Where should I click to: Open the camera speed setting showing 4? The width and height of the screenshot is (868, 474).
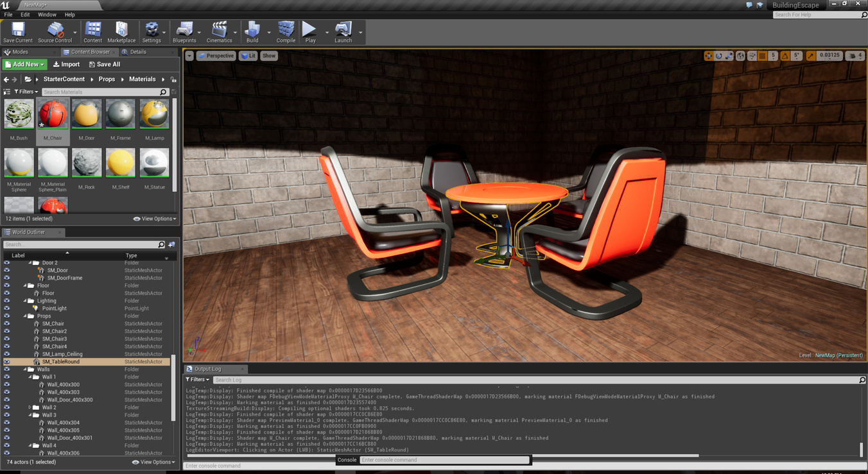(855, 56)
